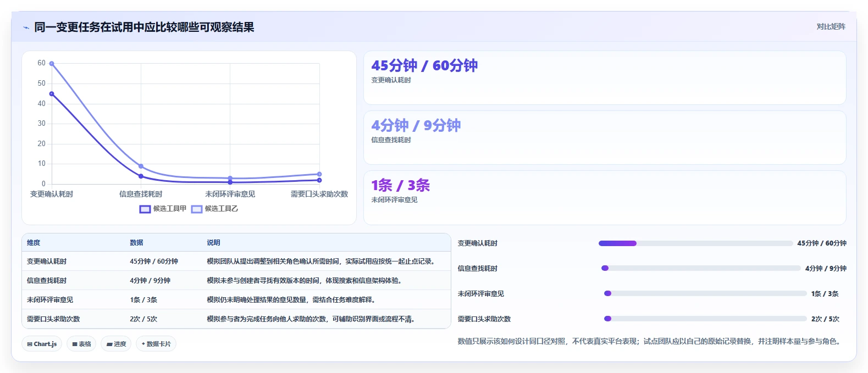Select 信息查找耗时 row in the table
Screen dimensions: 868x373
236,280
